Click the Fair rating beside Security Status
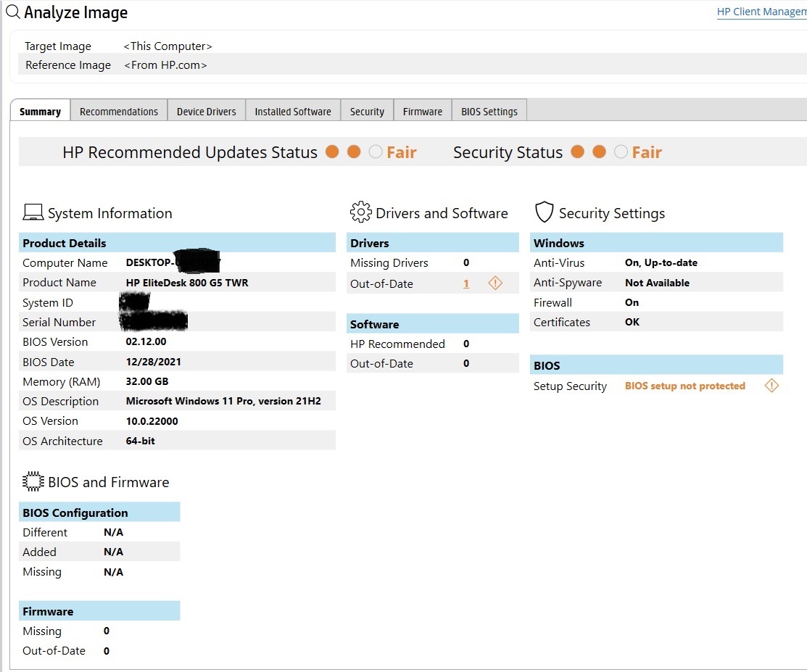807x672 pixels. 646,152
